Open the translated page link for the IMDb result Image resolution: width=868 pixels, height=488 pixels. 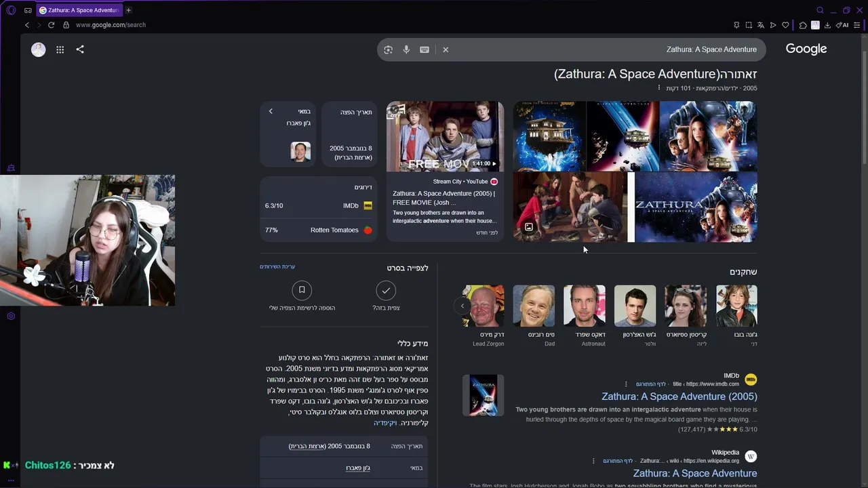click(652, 384)
